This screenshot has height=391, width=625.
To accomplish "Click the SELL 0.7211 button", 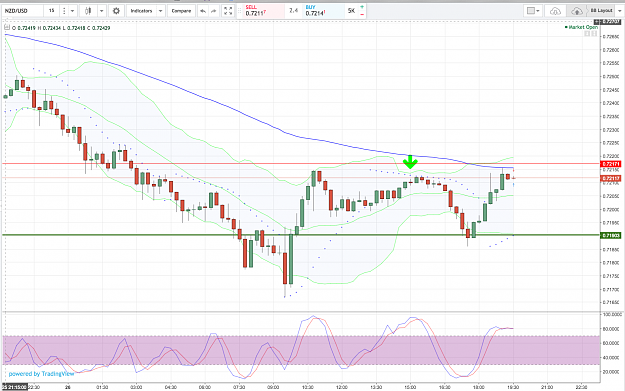I will click(264, 11).
